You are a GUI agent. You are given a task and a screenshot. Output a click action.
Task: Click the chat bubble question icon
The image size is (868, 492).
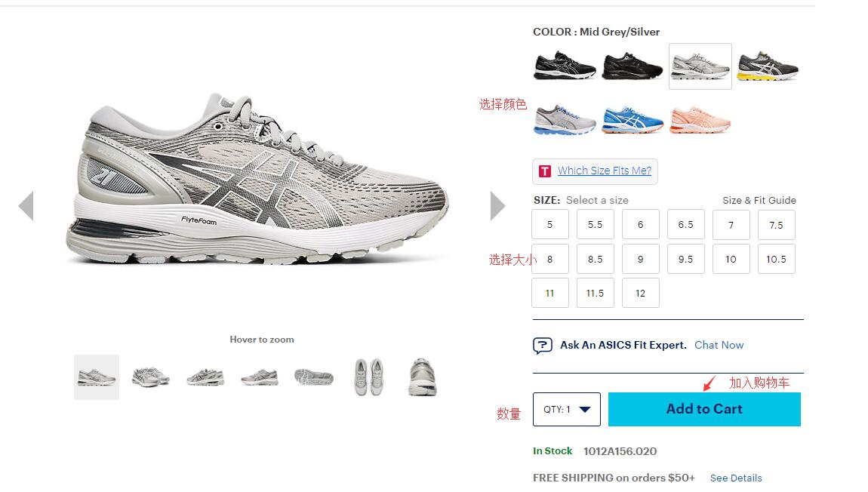pos(543,346)
